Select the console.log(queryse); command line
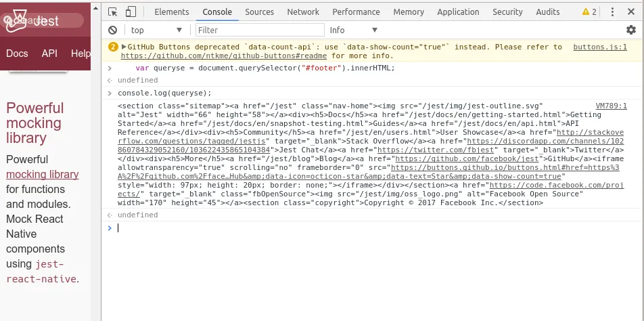 [164, 93]
